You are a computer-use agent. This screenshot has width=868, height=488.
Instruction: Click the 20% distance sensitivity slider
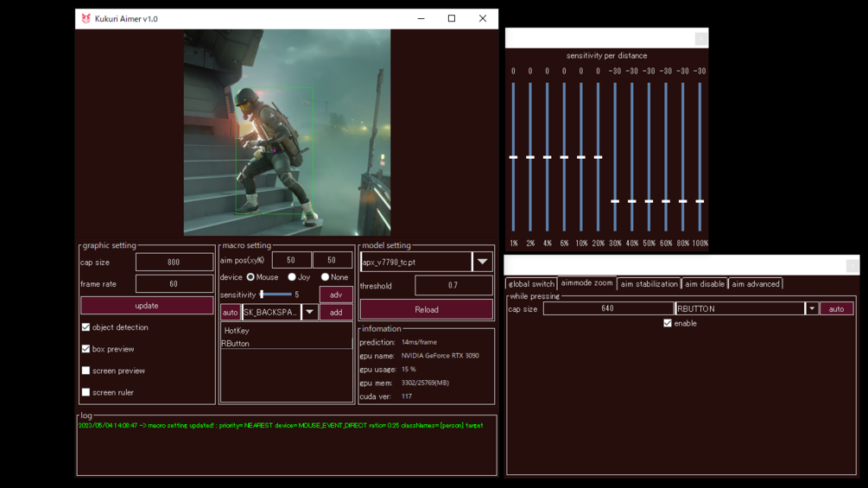click(598, 157)
